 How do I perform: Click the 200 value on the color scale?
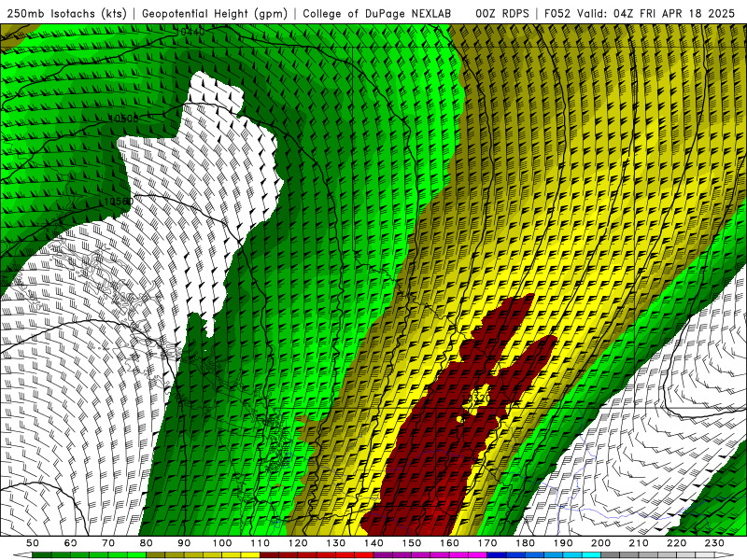pos(600,543)
